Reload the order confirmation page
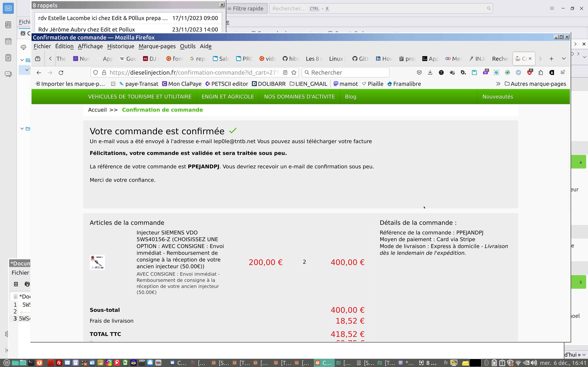Screen dimensions: 588x367 pyautogui.click(x=61, y=73)
